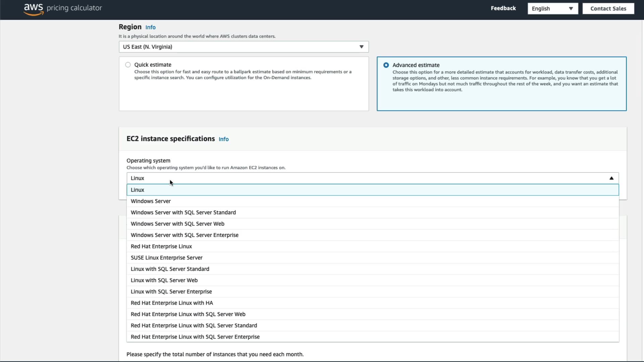Image resolution: width=644 pixels, height=362 pixels.
Task: Select Linux with SQL Server Enterprise
Action: pos(171,292)
